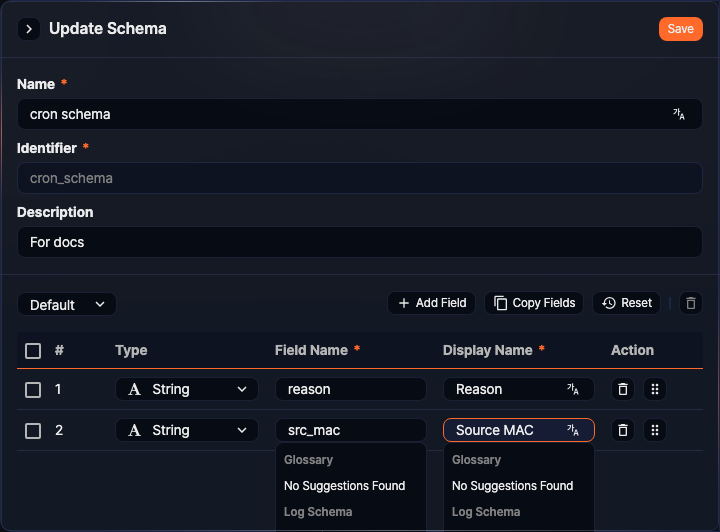Screen dimensions: 720x532
Task: Click the translate icon in Name field
Action: coord(679,114)
